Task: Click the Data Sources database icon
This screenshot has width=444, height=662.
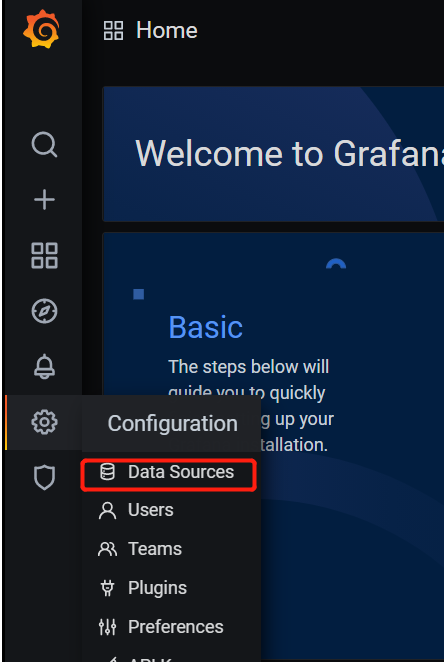Action: (107, 472)
